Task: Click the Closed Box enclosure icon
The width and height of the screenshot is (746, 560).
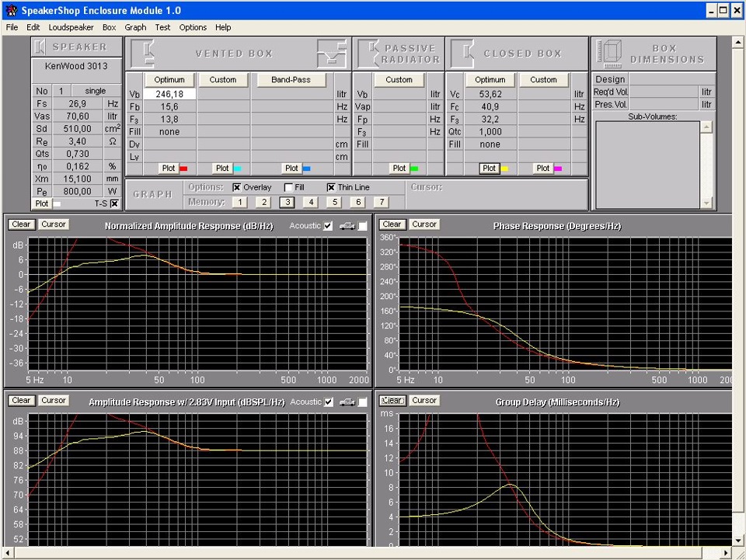Action: (462, 54)
